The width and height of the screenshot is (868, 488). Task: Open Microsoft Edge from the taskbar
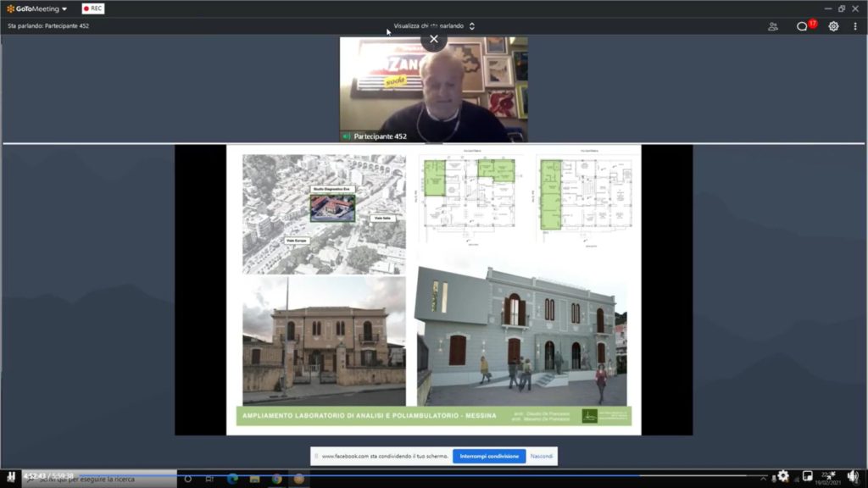pyautogui.click(x=232, y=479)
